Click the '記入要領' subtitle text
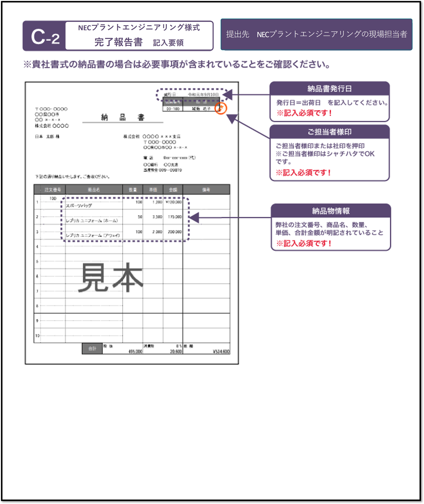This screenshot has width=424, height=504. (168, 43)
